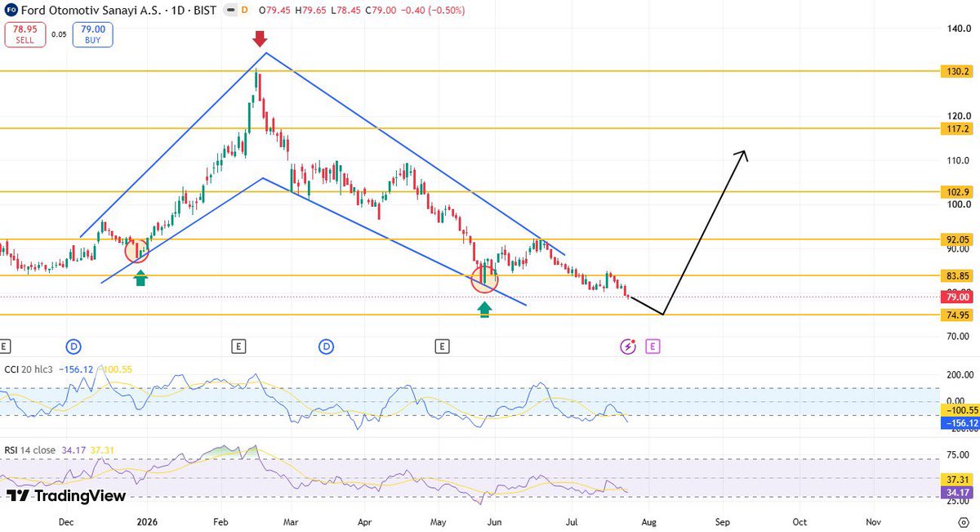Click the 200.00 CCI axis tick
Image resolution: width=980 pixels, height=532 pixels.
(x=959, y=375)
